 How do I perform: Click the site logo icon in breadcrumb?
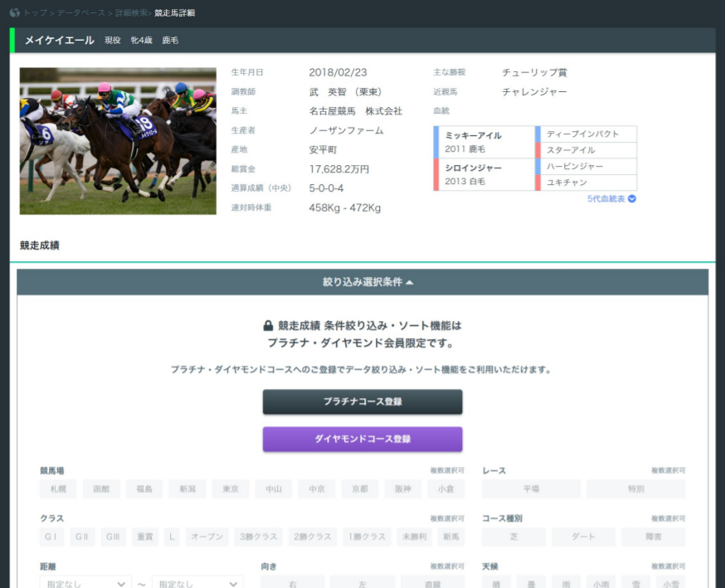coord(15,12)
